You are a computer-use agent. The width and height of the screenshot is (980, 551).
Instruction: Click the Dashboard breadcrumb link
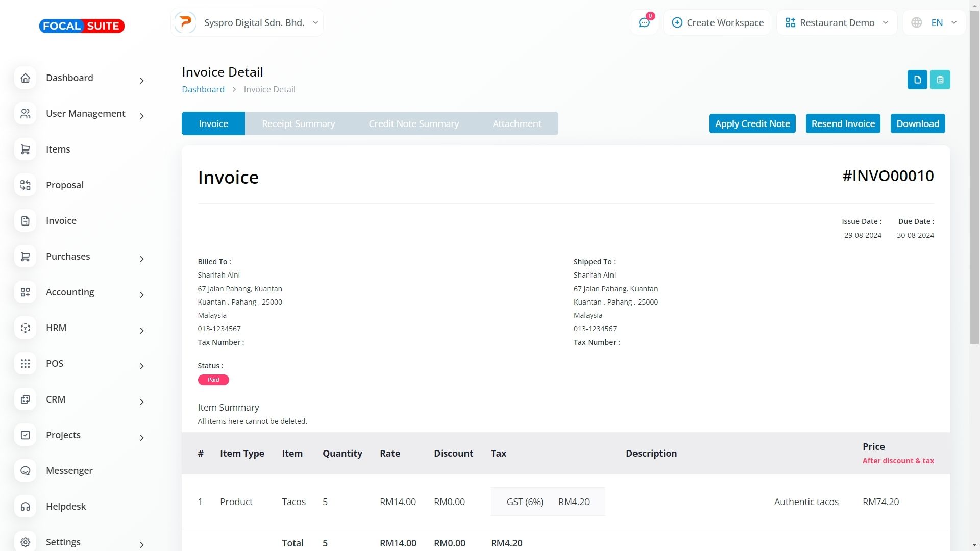[x=203, y=89]
